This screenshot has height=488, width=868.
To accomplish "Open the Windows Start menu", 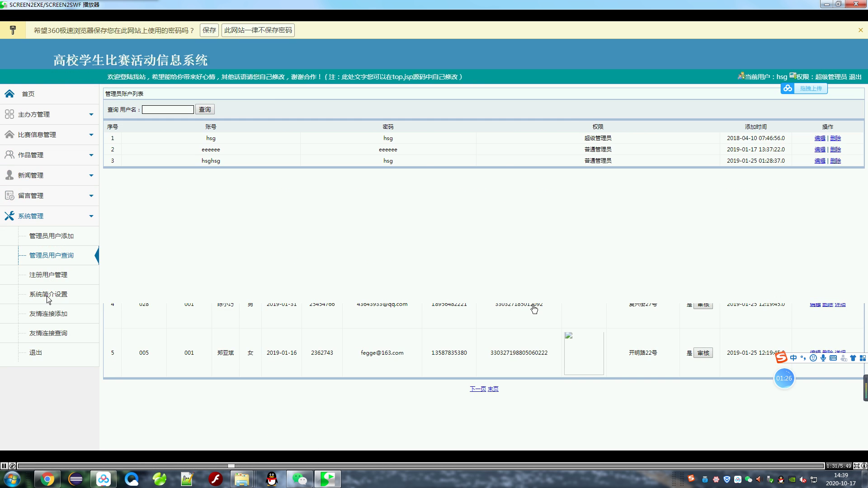I will coord(12,479).
